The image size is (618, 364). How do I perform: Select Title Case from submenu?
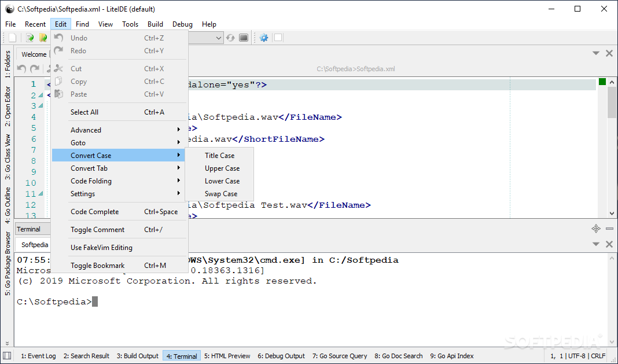[x=219, y=156]
